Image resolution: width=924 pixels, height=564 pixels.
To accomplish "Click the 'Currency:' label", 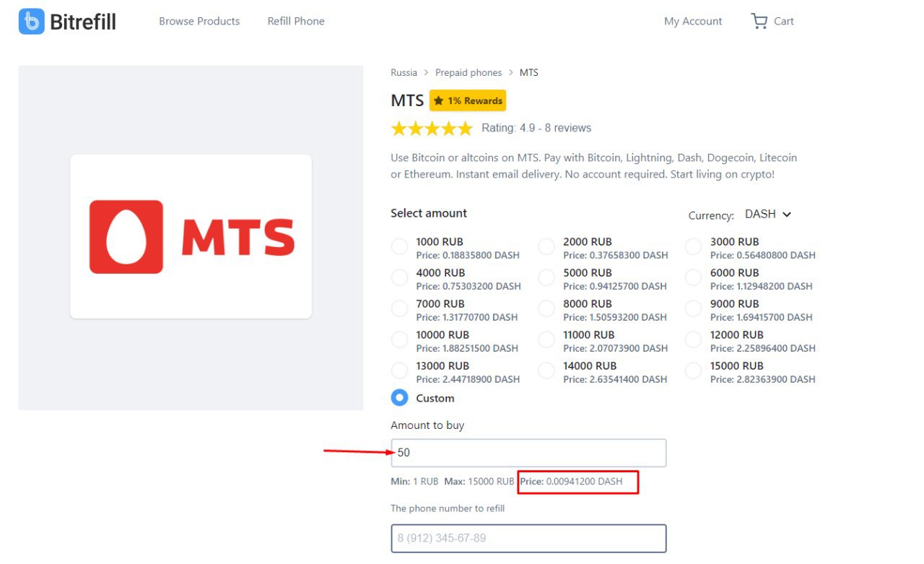I will (711, 215).
